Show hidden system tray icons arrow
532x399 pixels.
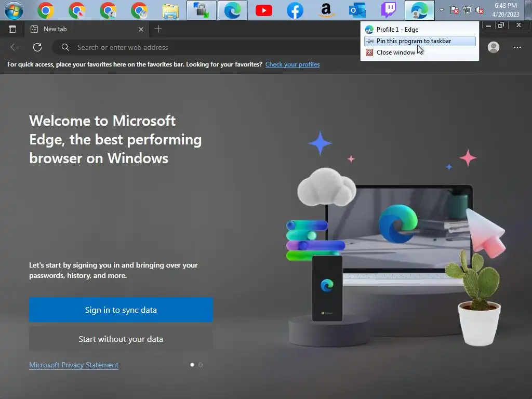[x=442, y=10]
